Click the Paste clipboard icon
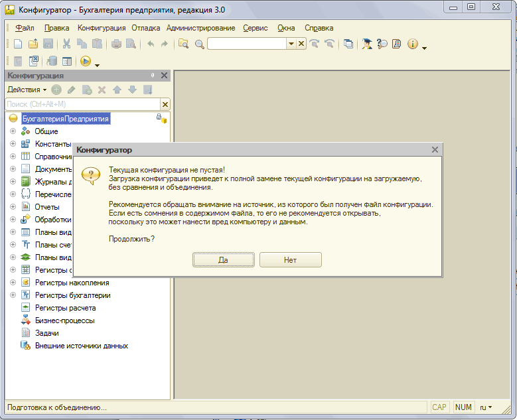The width and height of the screenshot is (517, 420). coord(97,44)
